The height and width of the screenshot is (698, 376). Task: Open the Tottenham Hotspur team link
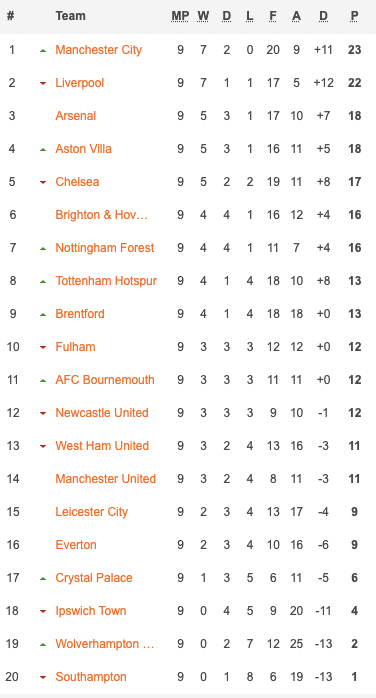(x=106, y=281)
